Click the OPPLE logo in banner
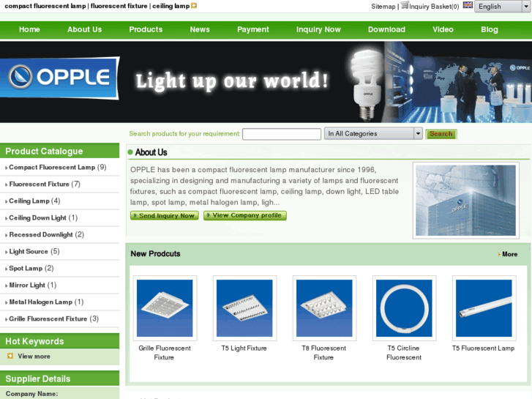Image resolution: width=532 pixels, height=399 pixels. click(59, 78)
